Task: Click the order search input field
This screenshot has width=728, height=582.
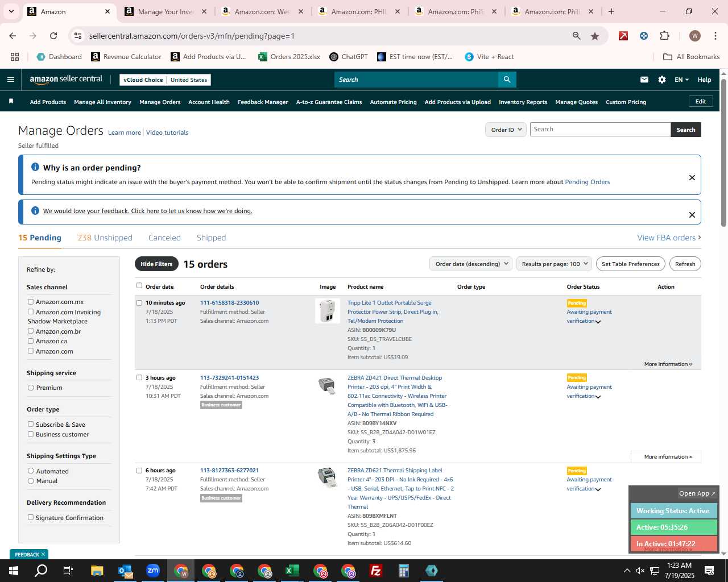Action: click(600, 130)
